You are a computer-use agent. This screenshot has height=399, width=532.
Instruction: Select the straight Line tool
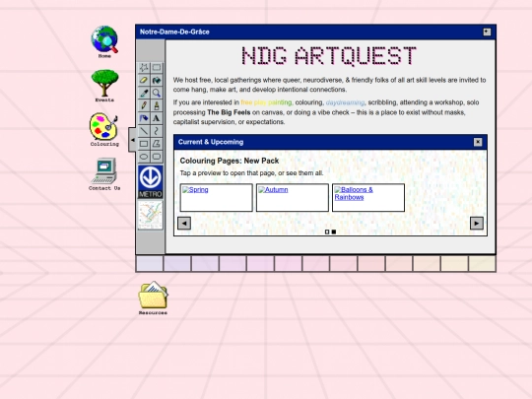point(144,131)
